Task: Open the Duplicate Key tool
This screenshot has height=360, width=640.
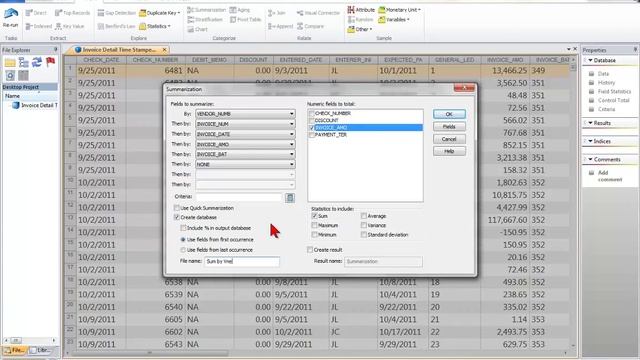Action: [x=159, y=13]
